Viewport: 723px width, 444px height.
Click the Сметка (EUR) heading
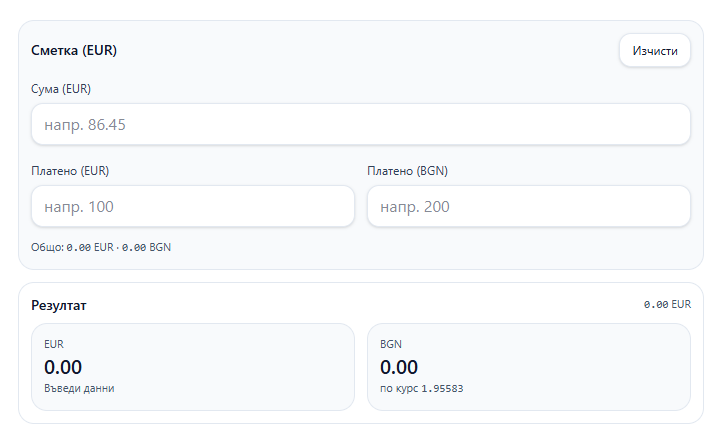pos(75,50)
